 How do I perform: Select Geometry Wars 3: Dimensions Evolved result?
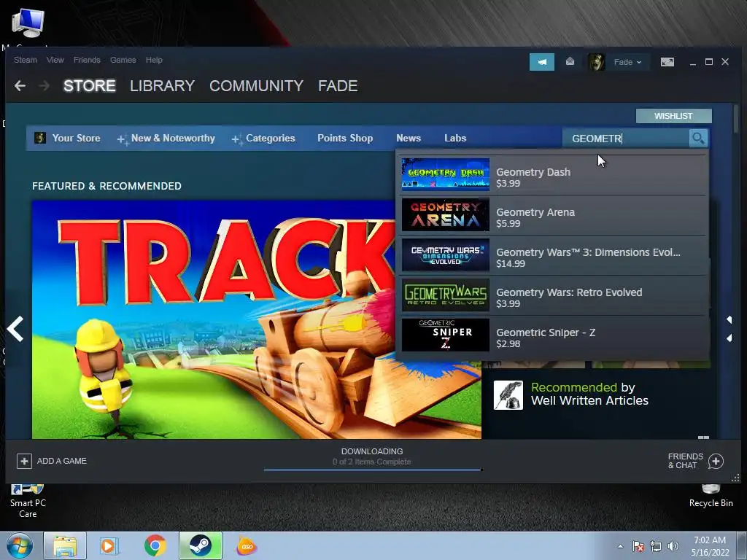[x=553, y=254]
